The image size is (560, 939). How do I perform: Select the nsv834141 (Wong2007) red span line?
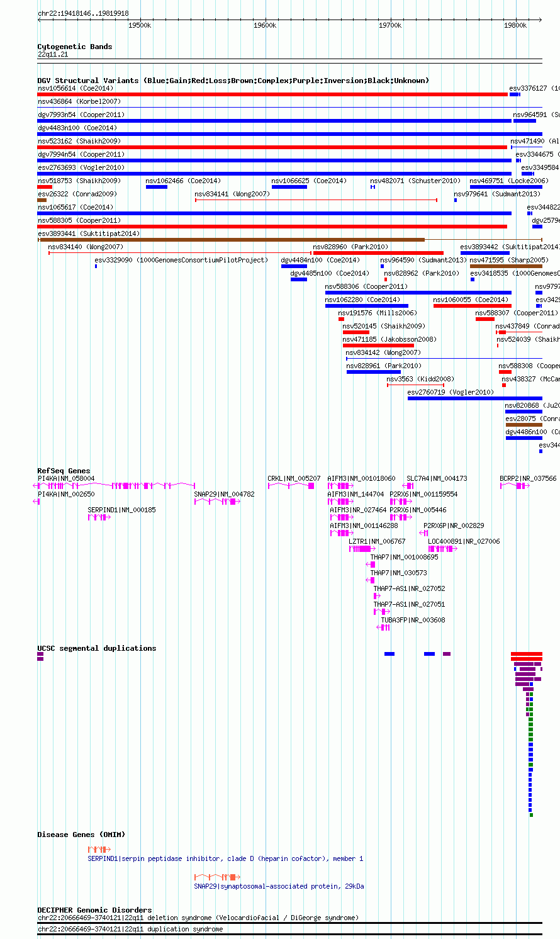click(316, 200)
